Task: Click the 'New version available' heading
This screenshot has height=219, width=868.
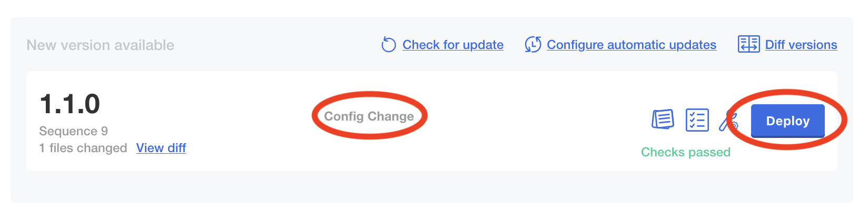Action: [x=100, y=45]
